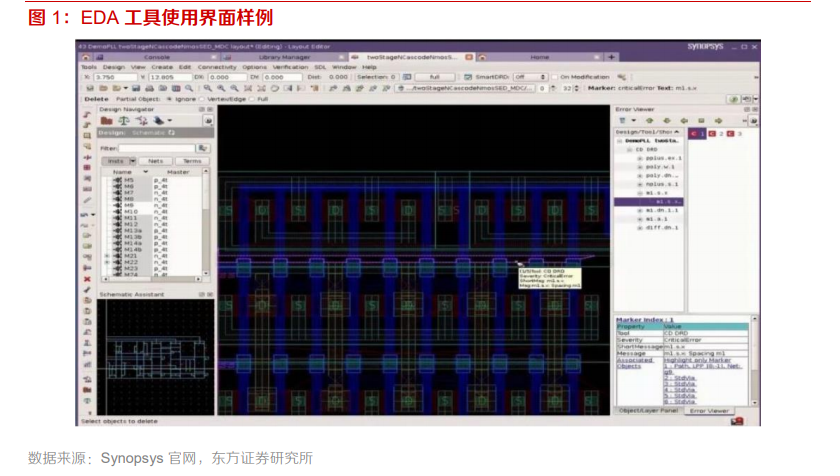840x476 pixels.
Task: Click the open folder icon in main toolbar
Action: [x=103, y=88]
